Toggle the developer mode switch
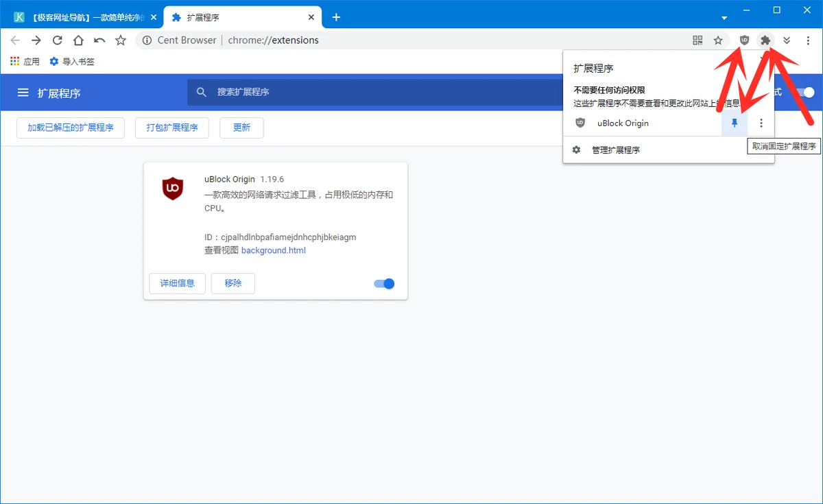823x504 pixels. pyautogui.click(x=804, y=92)
